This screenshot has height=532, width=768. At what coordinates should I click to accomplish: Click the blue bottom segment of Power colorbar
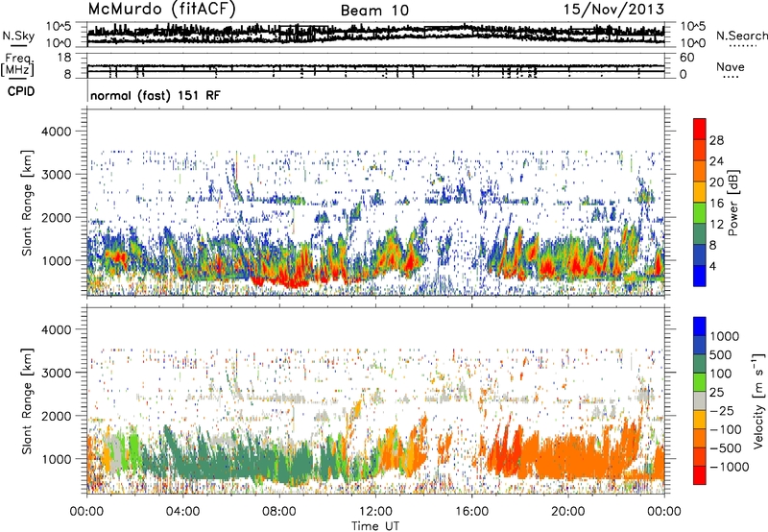(700, 276)
